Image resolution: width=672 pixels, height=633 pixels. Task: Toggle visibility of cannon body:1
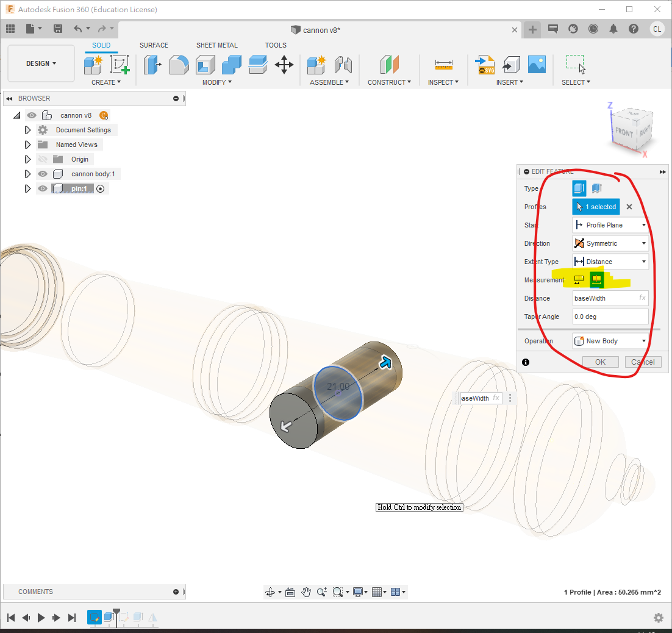[43, 174]
